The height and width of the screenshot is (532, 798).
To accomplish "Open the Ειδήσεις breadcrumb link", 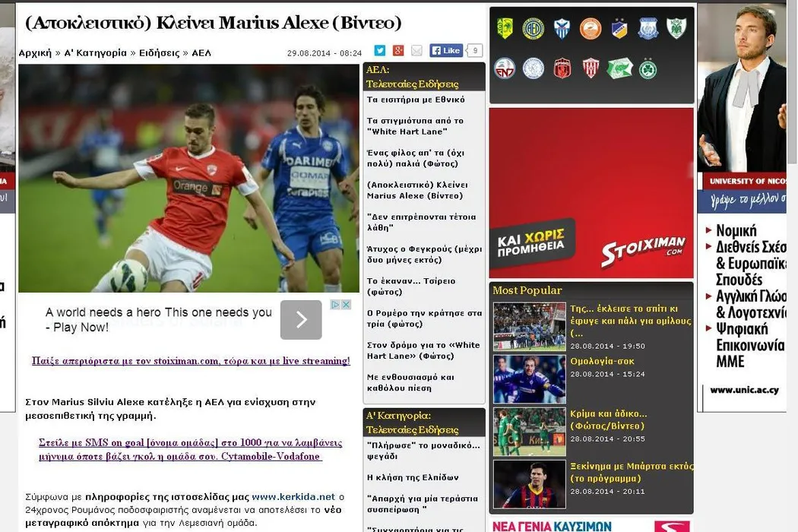I will point(159,53).
